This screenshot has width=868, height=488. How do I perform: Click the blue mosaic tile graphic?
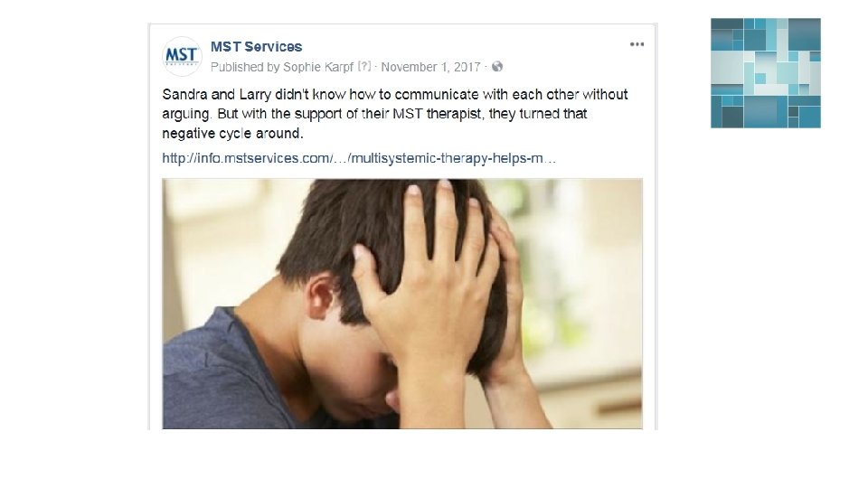click(766, 73)
